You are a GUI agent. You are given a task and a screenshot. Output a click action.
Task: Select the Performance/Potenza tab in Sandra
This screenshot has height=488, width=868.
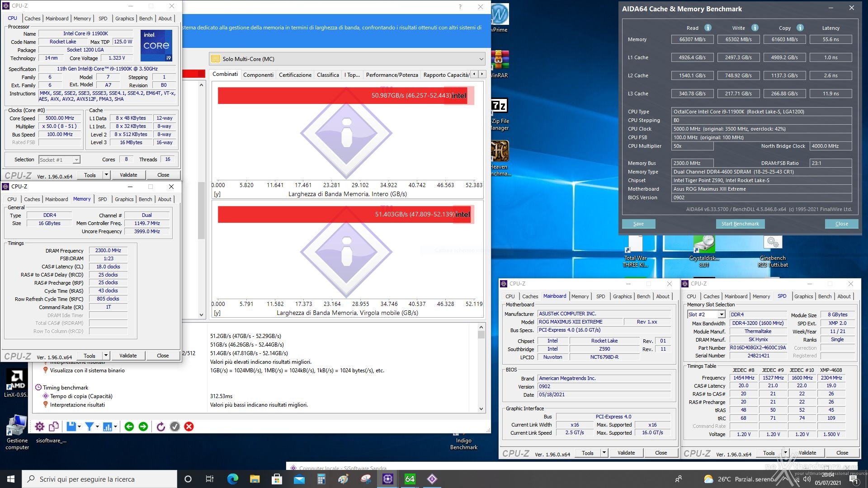[392, 75]
